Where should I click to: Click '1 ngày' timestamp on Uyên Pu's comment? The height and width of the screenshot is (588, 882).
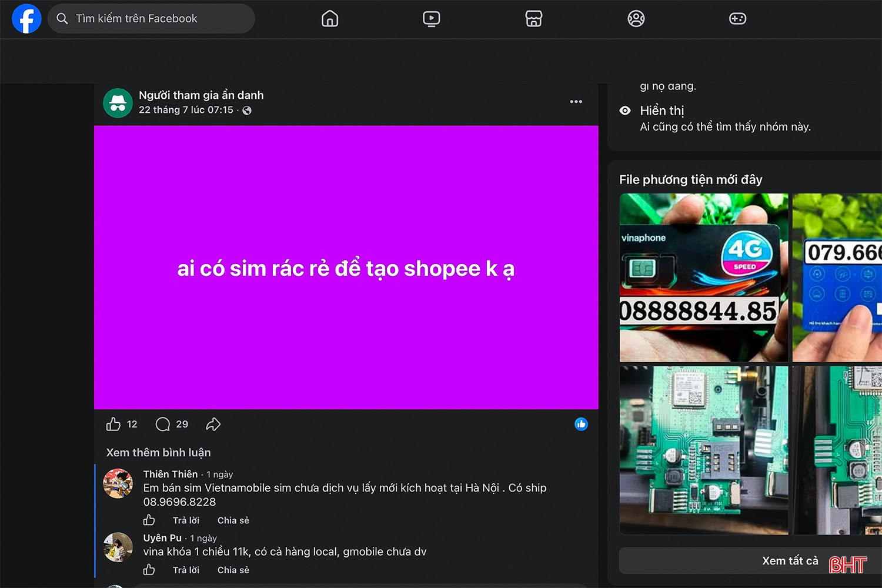(x=203, y=538)
